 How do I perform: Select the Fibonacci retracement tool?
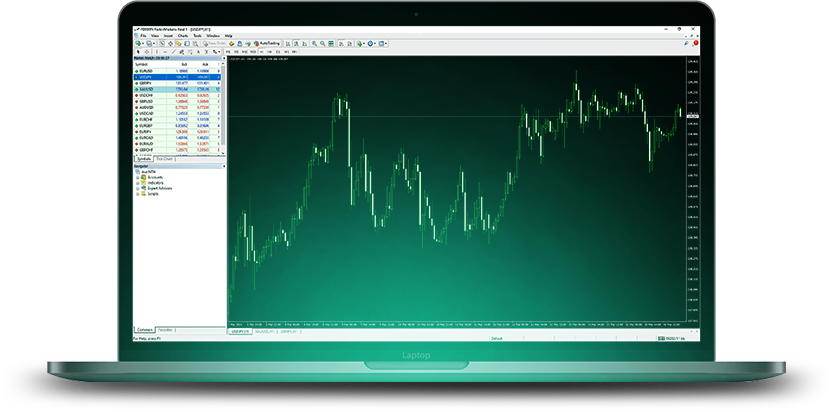[190, 52]
